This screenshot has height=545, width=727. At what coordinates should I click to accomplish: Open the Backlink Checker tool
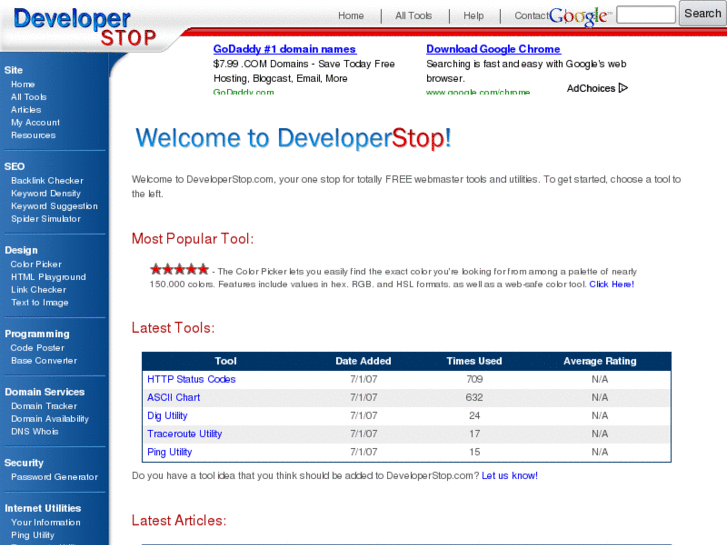[47, 181]
